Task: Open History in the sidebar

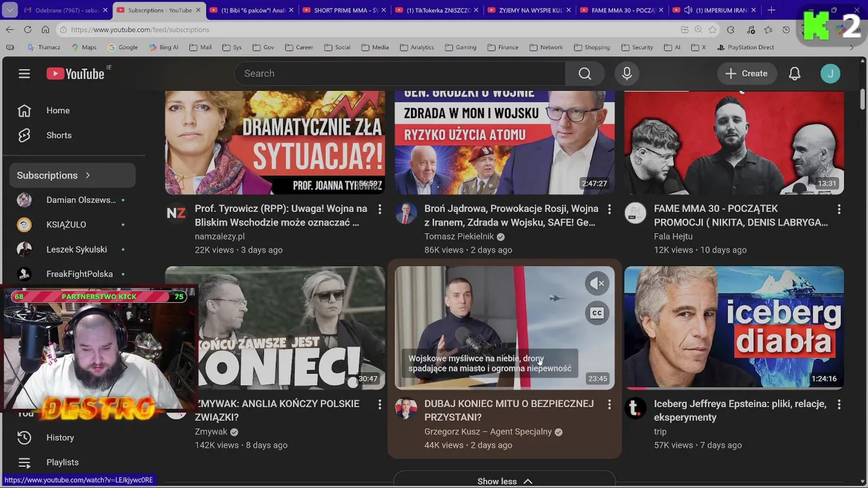Action: click(x=73, y=437)
